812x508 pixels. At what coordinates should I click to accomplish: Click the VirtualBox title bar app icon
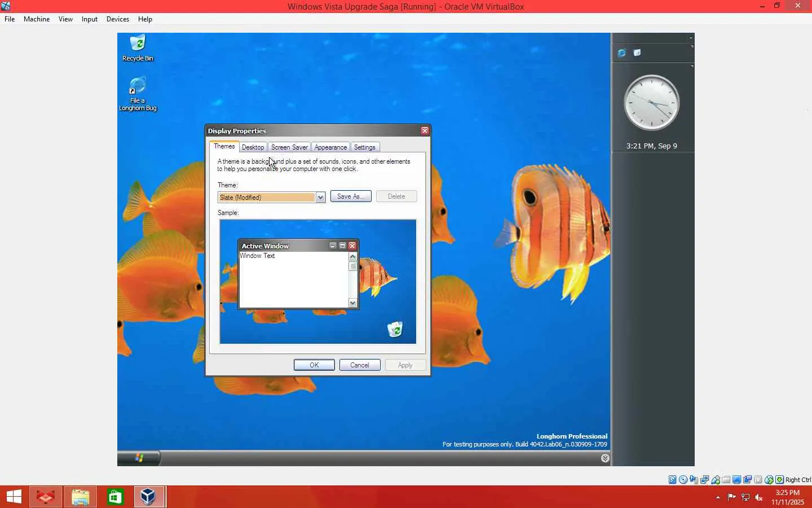coord(6,6)
